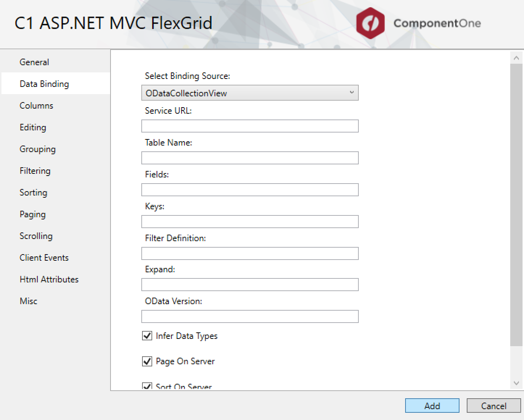Screen dimensions: 524x420
Task: Click the ComponentOne logo icon
Action: coord(370,23)
